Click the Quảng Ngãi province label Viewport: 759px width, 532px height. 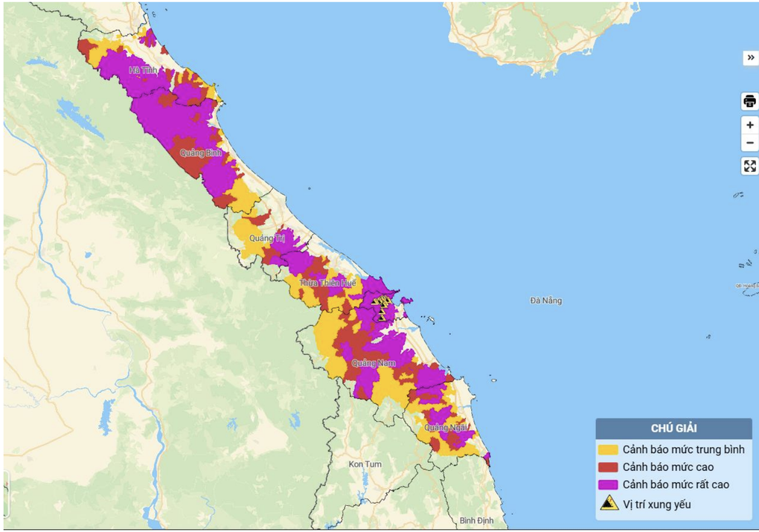[x=446, y=428]
